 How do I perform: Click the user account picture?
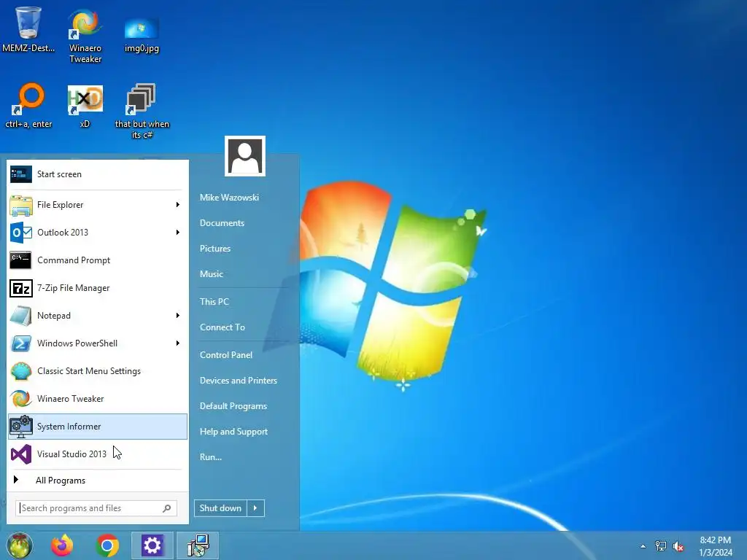[245, 156]
